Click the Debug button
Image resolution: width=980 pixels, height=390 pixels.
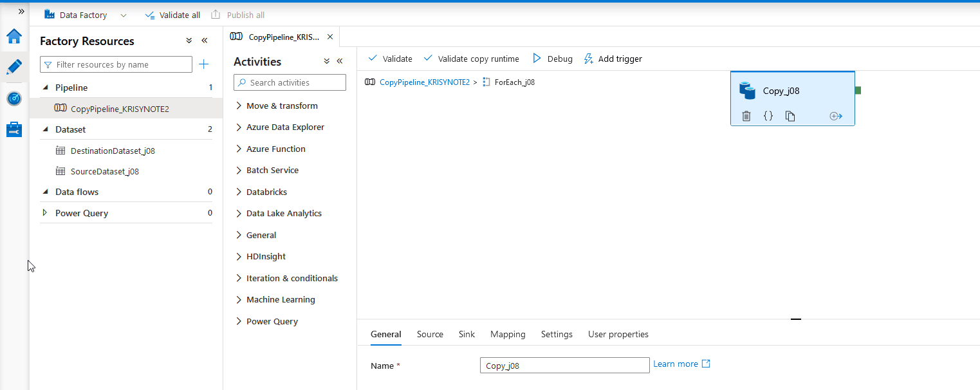coord(553,59)
